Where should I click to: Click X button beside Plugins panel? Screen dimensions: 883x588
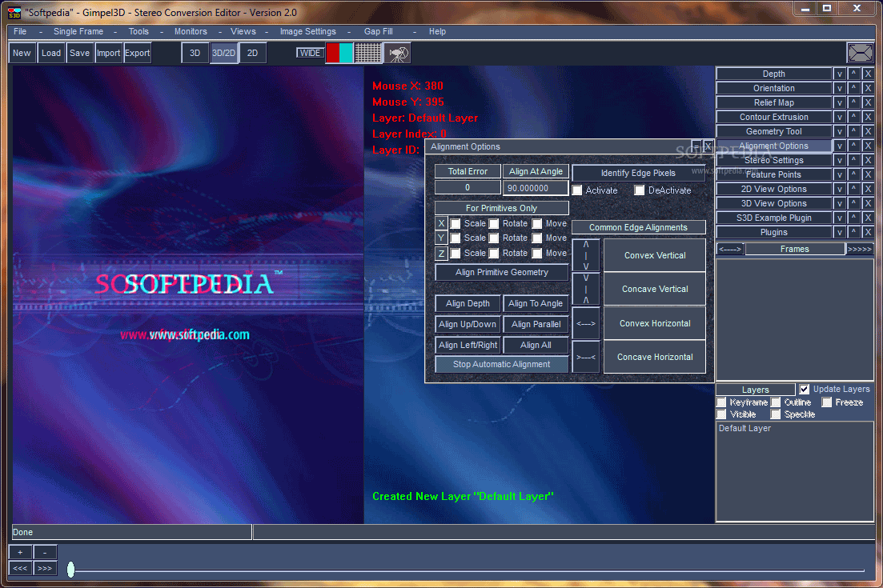[x=868, y=232]
